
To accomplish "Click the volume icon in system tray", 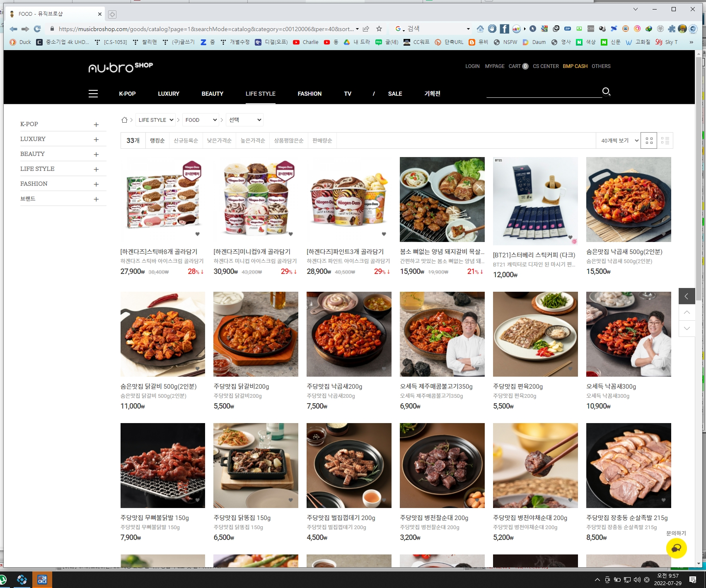I will [x=637, y=580].
